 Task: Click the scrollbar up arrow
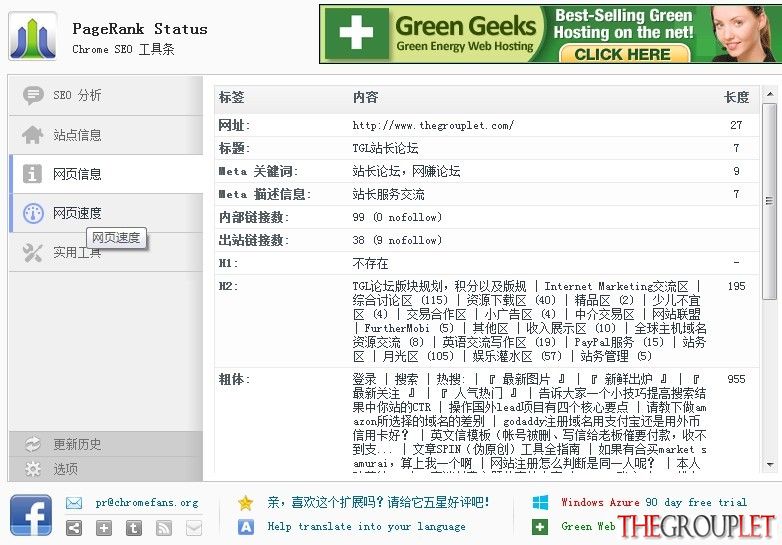point(770,94)
